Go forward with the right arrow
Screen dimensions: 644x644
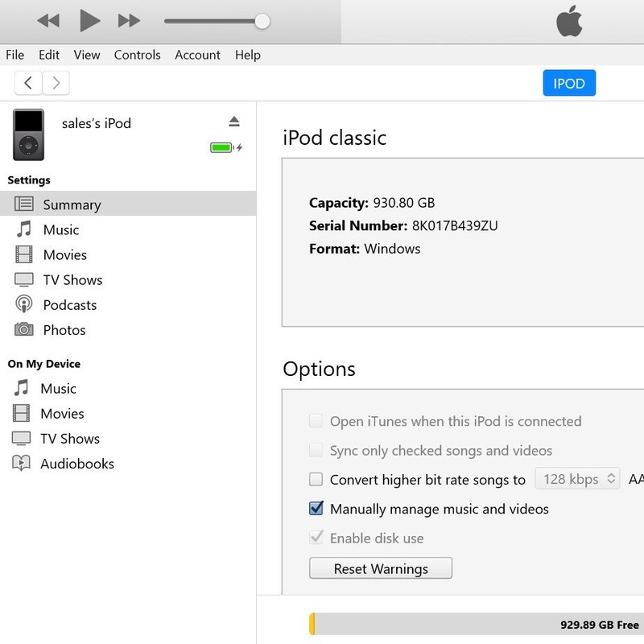coord(56,83)
